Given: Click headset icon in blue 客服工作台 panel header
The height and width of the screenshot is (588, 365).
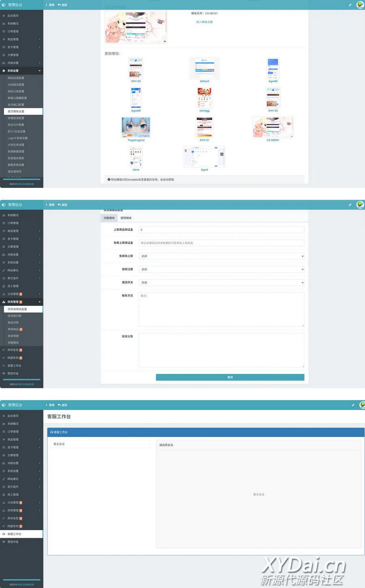Looking at the screenshot, I should [52, 432].
